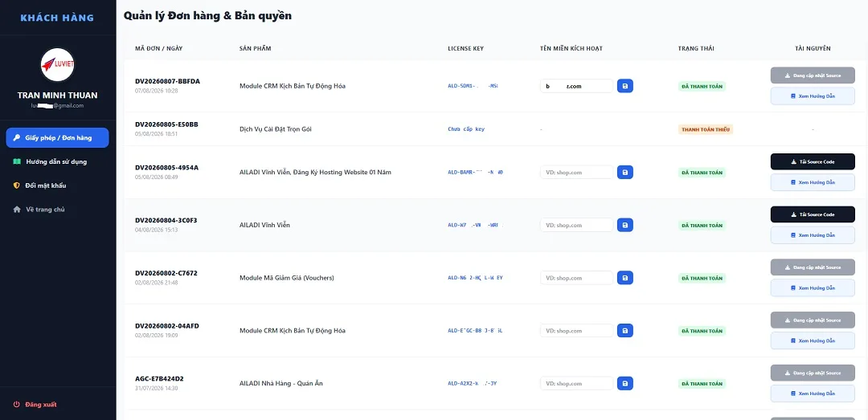Click the MÃ ĐƠN / NGÀY column header
868x420 pixels.
[x=159, y=49]
